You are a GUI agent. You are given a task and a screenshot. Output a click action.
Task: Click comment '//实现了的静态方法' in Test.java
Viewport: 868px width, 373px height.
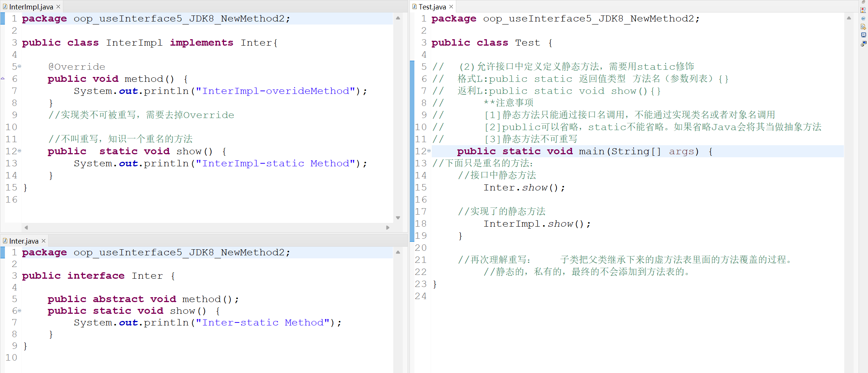tap(501, 212)
